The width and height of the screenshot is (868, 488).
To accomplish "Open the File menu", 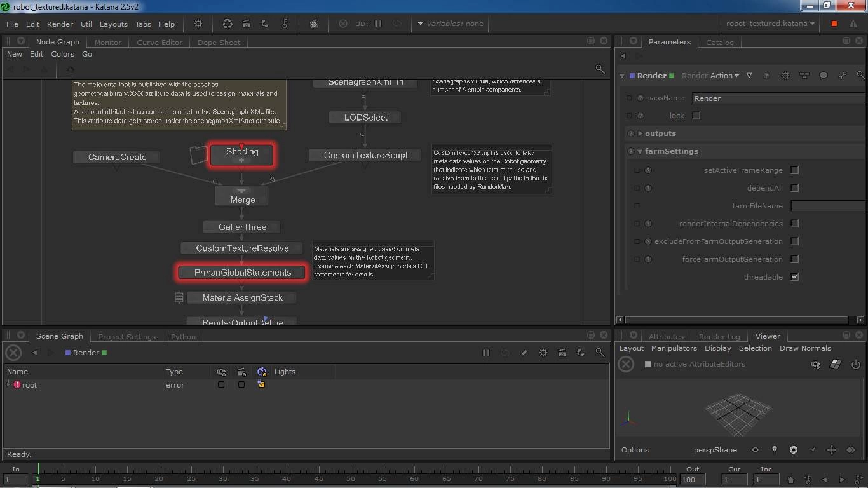I will [x=12, y=24].
